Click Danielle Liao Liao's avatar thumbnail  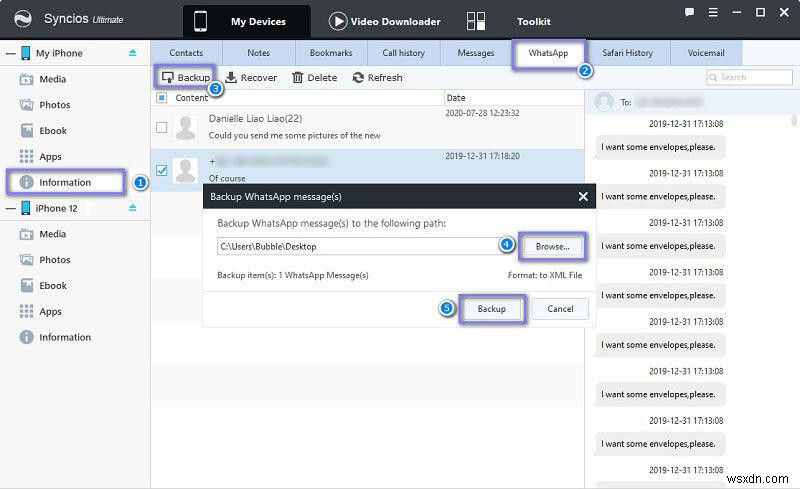click(x=185, y=128)
